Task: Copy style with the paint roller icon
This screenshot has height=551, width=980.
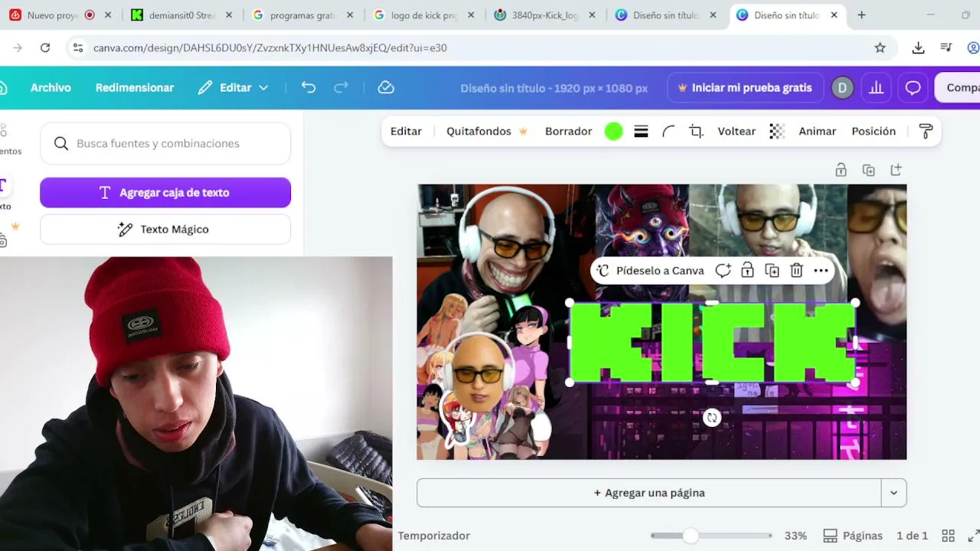Action: point(926,132)
